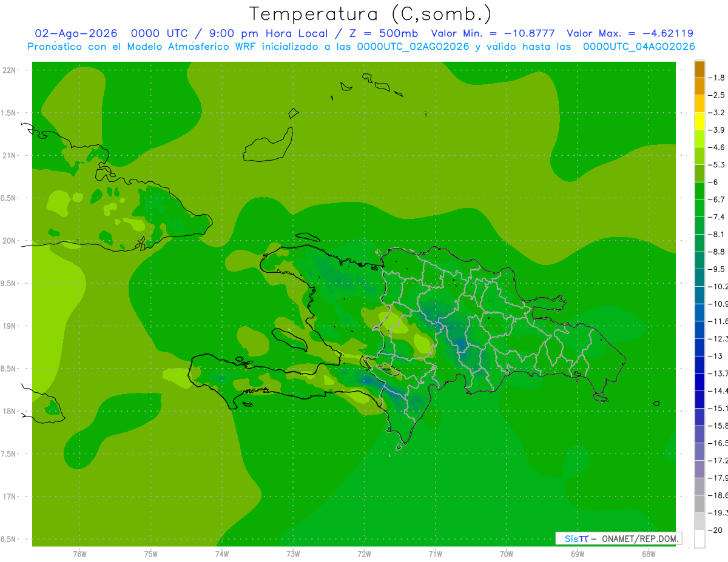The image size is (728, 562).
Task: Click the '0000 UTC' time in header
Action: tap(160, 34)
